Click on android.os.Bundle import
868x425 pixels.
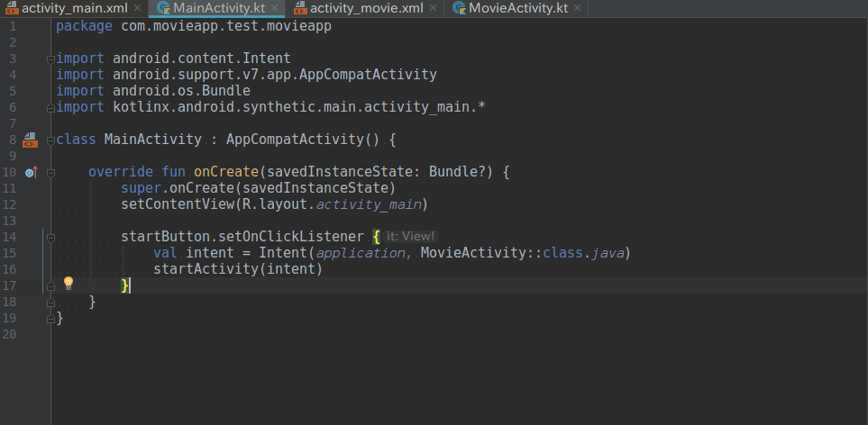[x=181, y=91]
